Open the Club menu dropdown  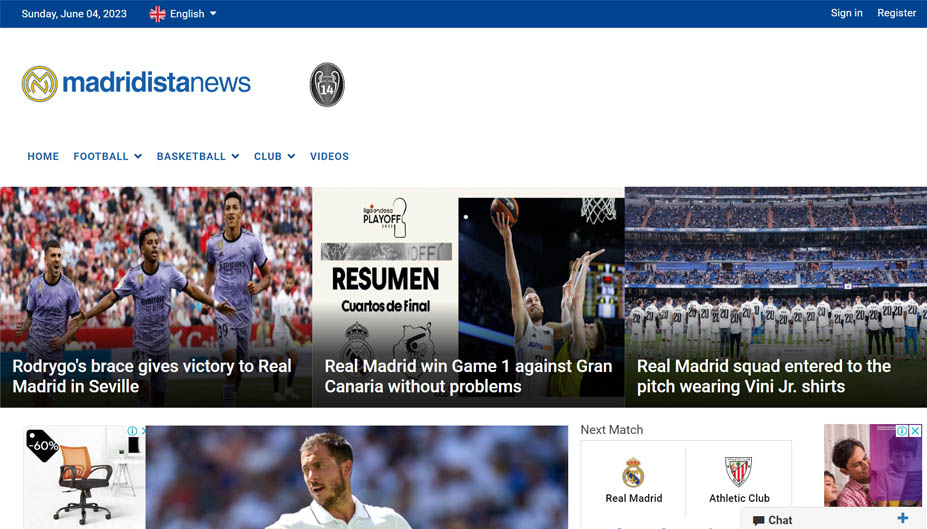tap(274, 156)
